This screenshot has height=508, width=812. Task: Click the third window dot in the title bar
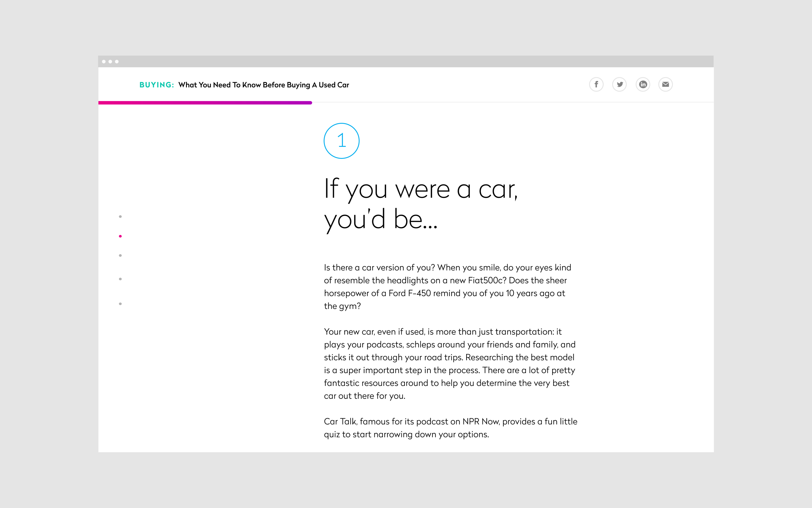(117, 61)
